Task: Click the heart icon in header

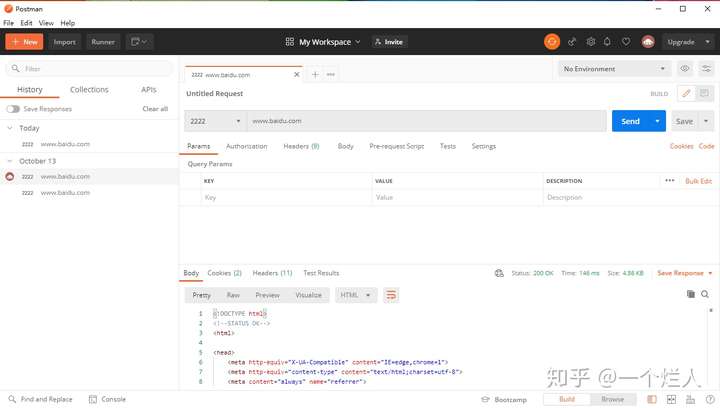Action: point(626,42)
